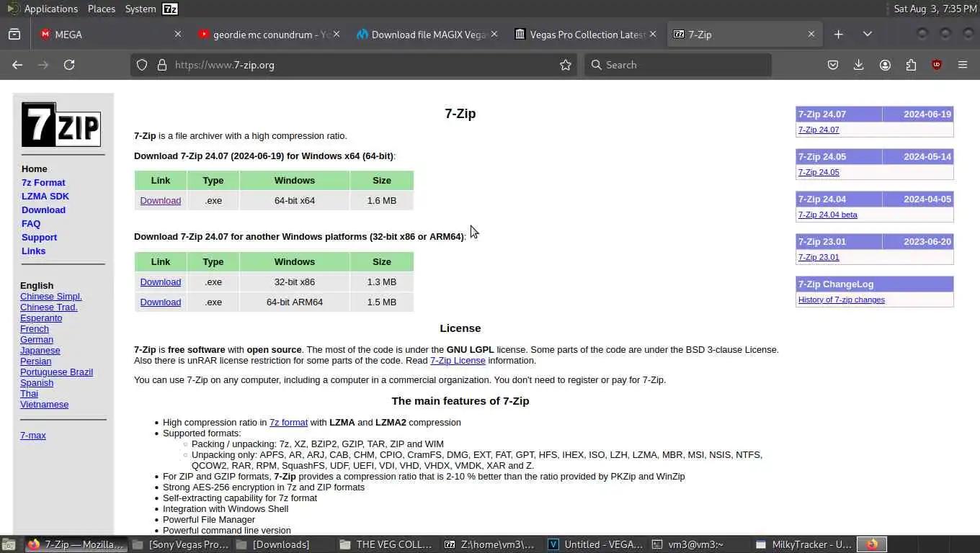Viewport: 980px width, 553px height.
Task: Open the 7-Zip 24.05 news link
Action: point(819,172)
